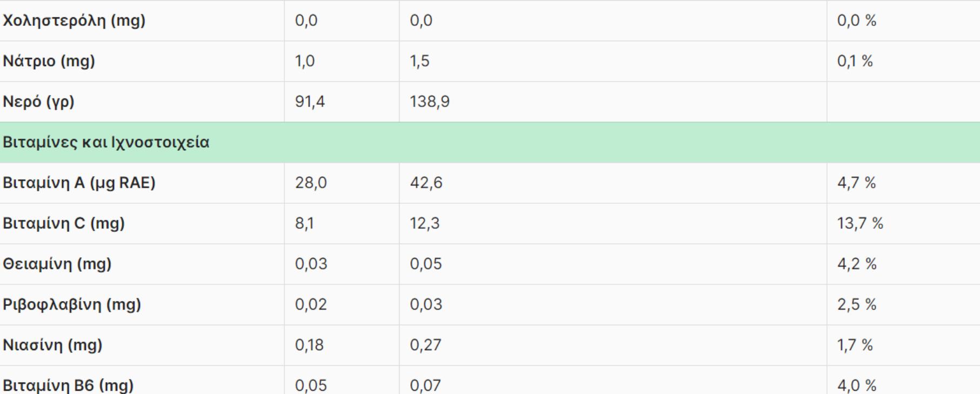980x394 pixels.
Task: Click the Βιταμίνες και Ιχνοστοιχεία section header
Action: pyautogui.click(x=106, y=142)
